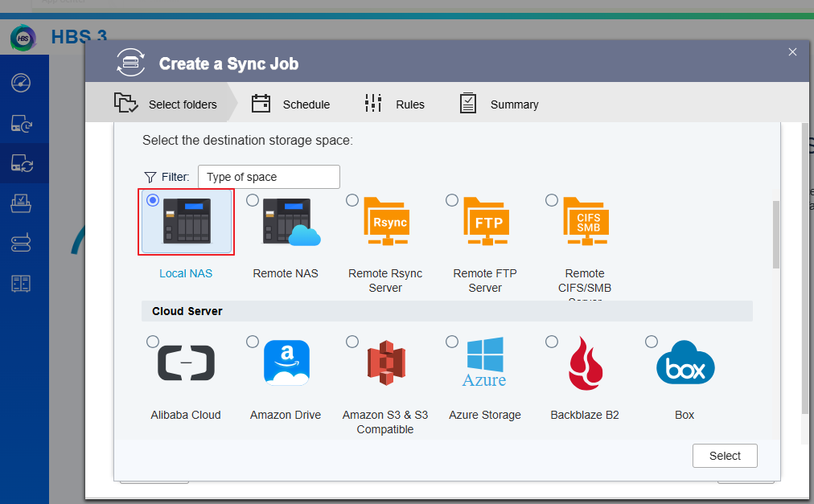Click the Select button
This screenshot has height=504, width=814.
(x=725, y=456)
